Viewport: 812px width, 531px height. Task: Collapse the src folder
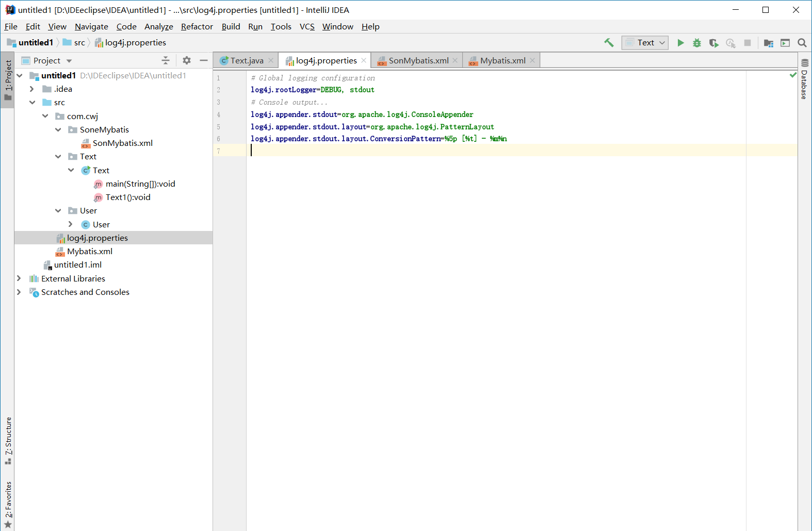click(x=32, y=103)
